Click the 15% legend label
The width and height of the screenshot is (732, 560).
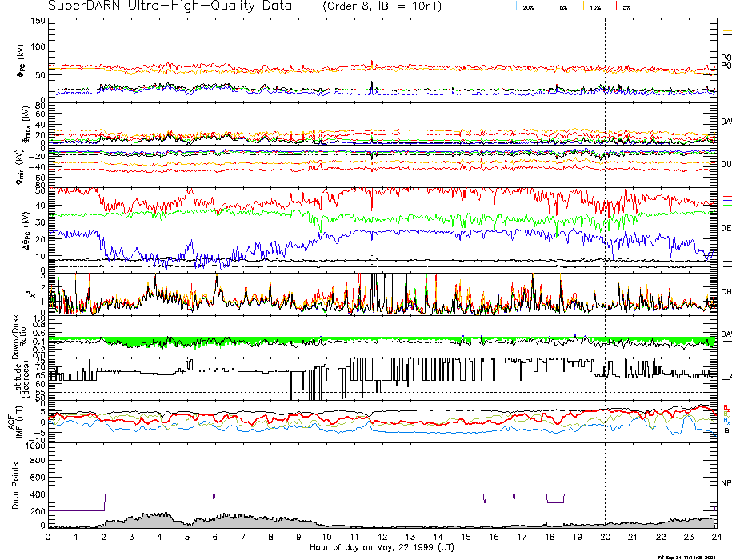(x=562, y=6)
